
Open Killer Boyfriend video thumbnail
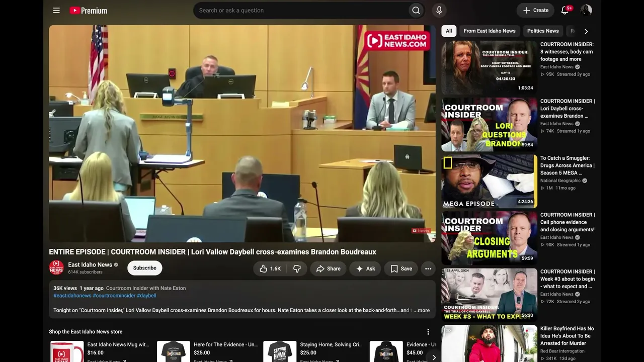click(489, 343)
